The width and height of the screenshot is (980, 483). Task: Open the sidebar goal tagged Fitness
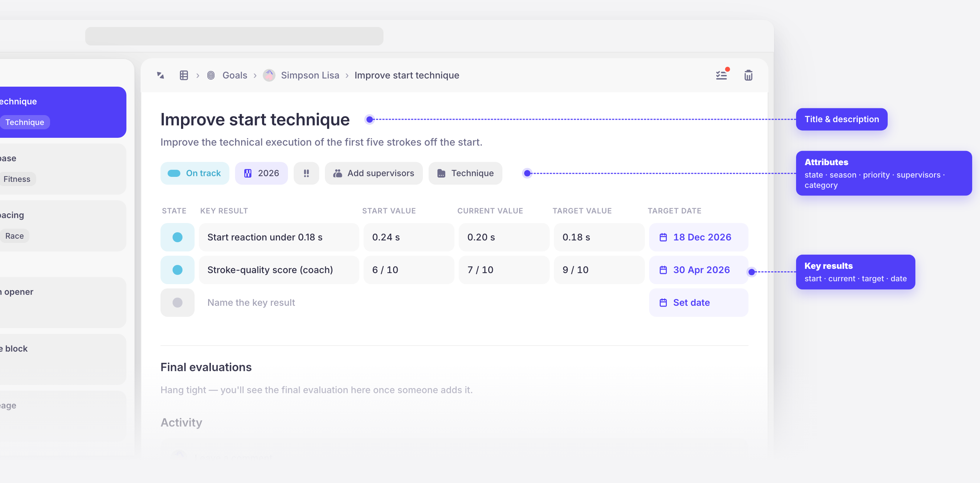(63, 169)
